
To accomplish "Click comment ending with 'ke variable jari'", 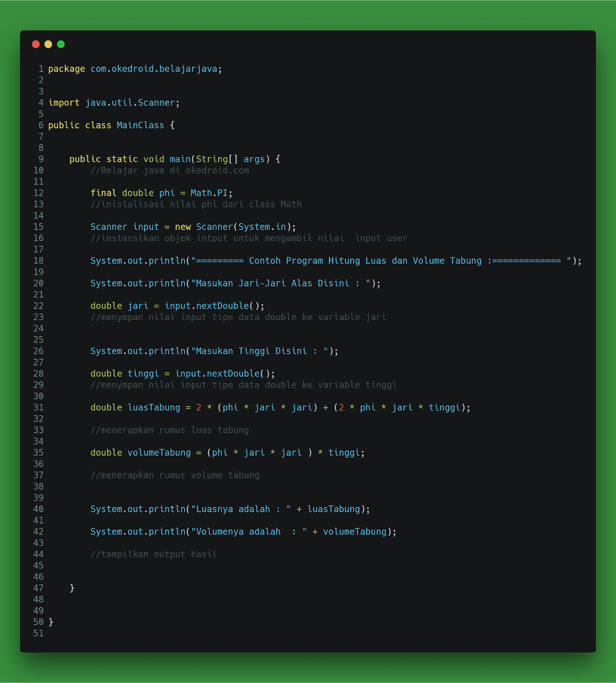I will coord(238,317).
